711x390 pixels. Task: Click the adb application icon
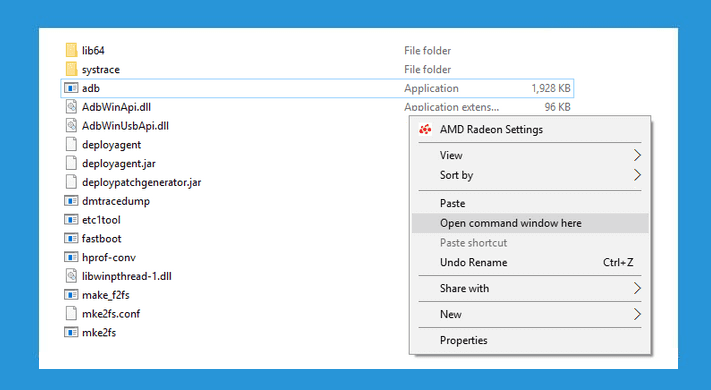[x=71, y=88]
